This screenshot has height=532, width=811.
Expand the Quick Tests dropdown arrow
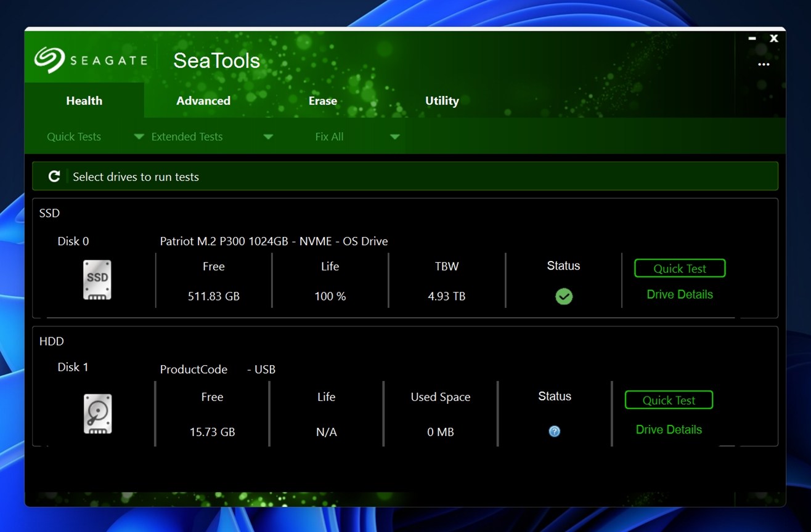(x=139, y=137)
